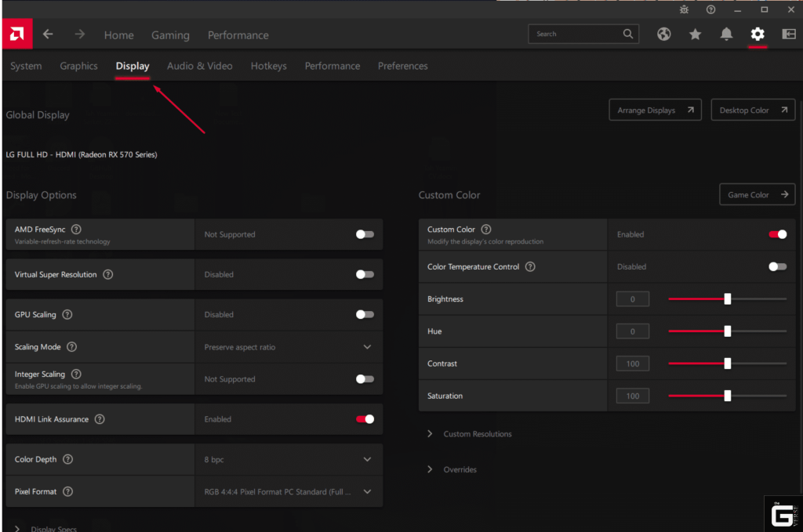
Task: Navigate back using the back arrow
Action: [x=46, y=34]
